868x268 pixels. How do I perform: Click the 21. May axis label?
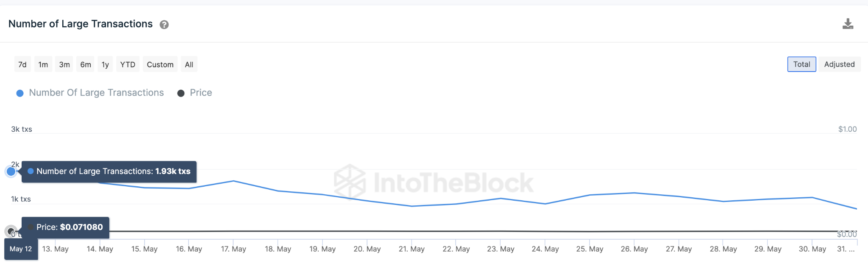(412, 249)
